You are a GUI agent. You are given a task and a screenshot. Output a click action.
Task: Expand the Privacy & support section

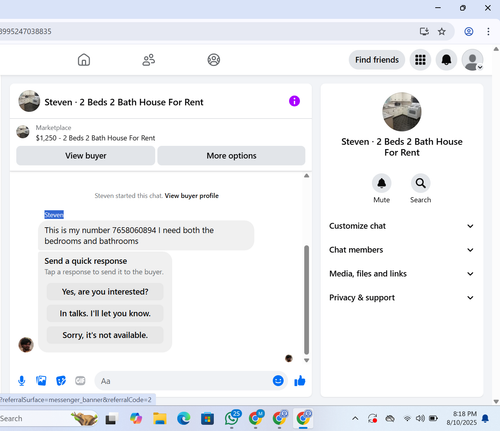pyautogui.click(x=401, y=298)
